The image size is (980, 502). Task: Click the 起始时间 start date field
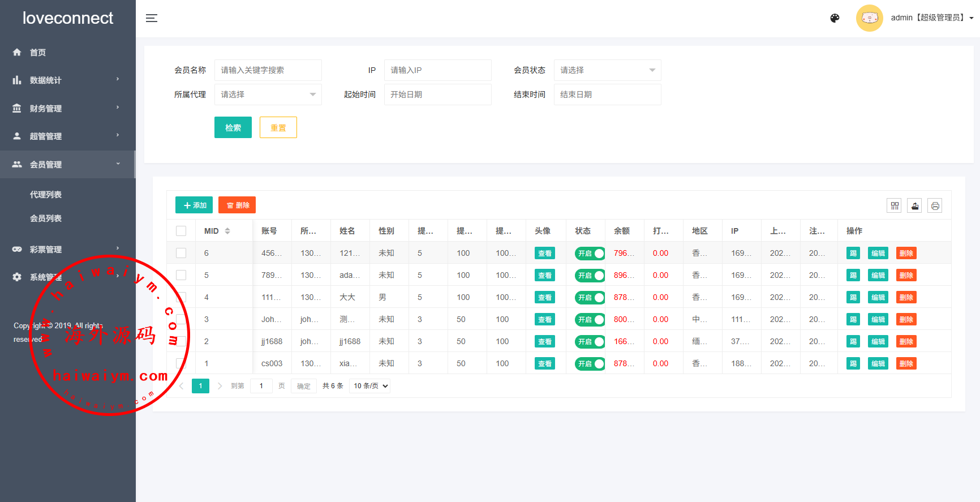(437, 95)
